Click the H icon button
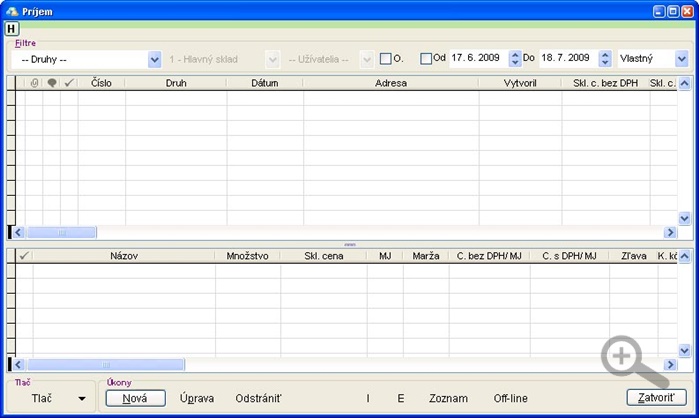 [12, 29]
